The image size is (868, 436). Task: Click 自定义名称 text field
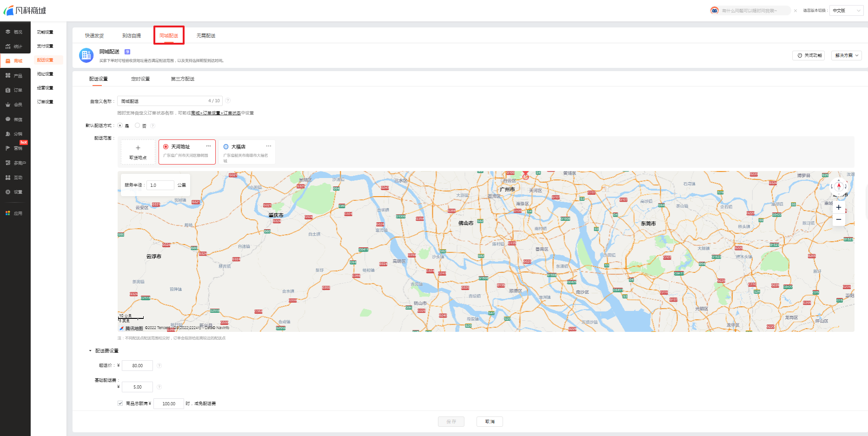pos(170,101)
